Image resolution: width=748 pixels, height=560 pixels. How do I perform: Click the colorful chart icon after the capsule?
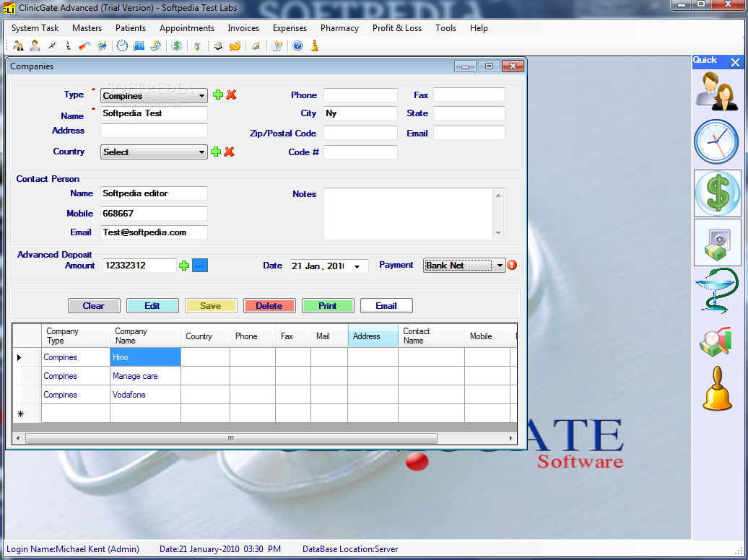pyautogui.click(x=102, y=45)
